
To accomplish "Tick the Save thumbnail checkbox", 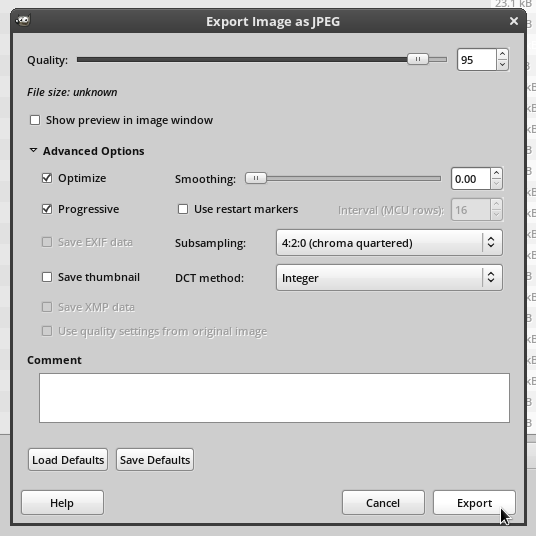I will click(47, 277).
